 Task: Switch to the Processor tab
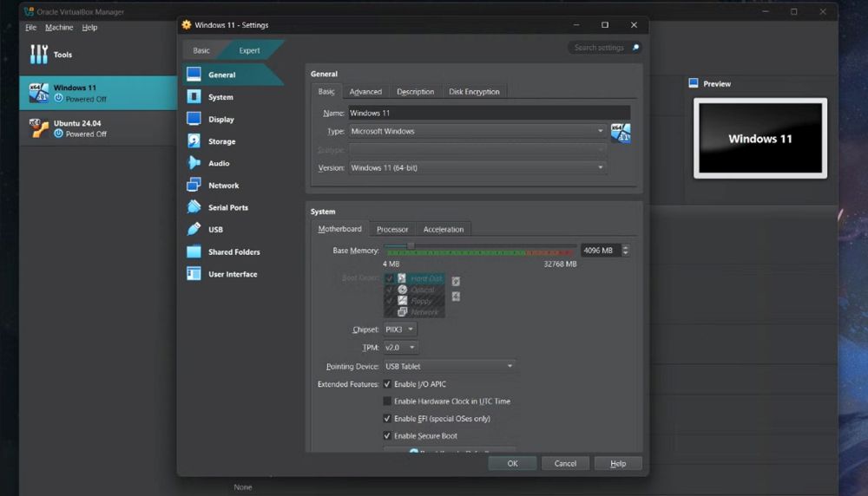(x=392, y=230)
